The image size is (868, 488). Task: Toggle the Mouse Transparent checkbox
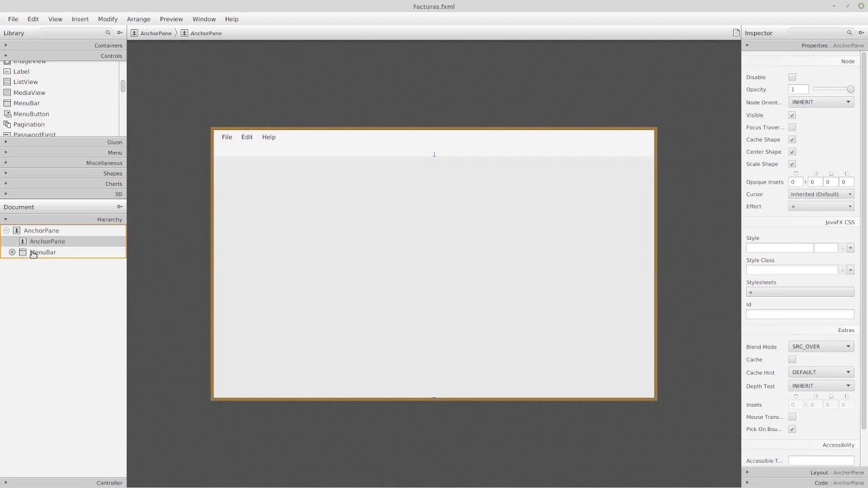coord(792,417)
